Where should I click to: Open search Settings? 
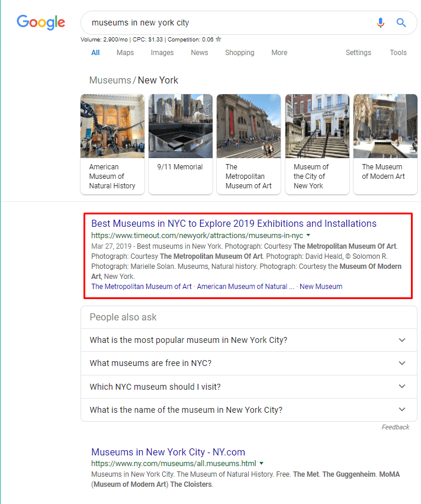[x=358, y=53]
